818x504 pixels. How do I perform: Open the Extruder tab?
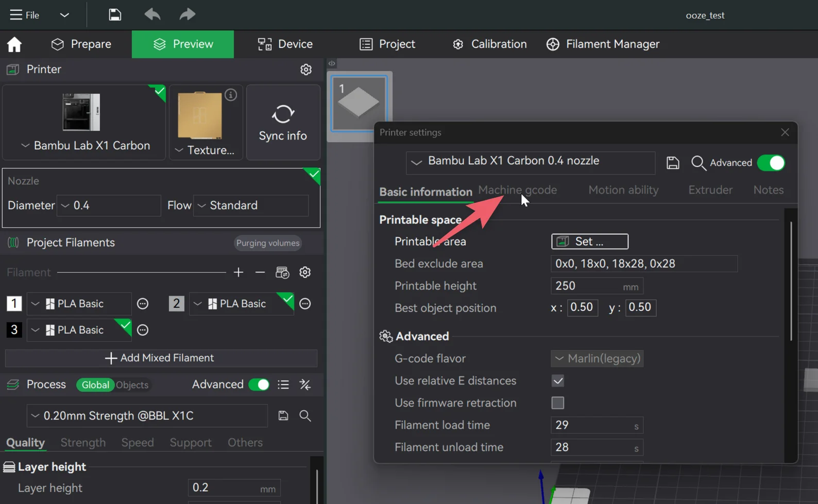click(710, 190)
